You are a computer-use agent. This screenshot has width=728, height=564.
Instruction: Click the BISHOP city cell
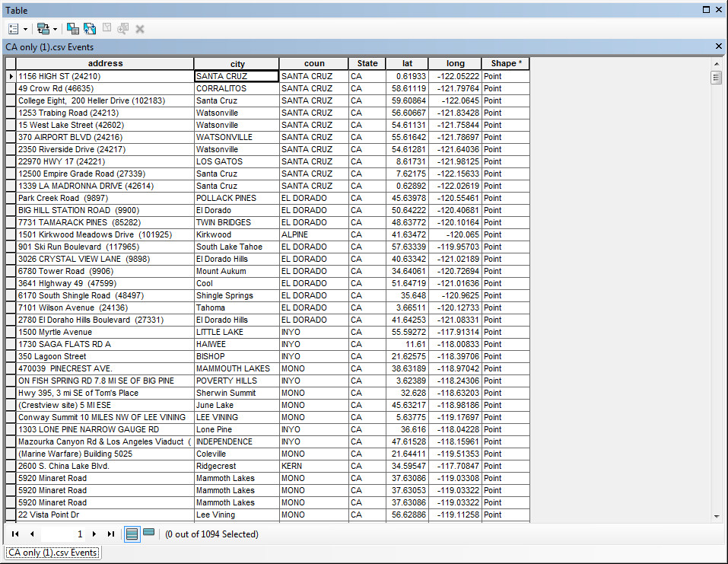(237, 356)
